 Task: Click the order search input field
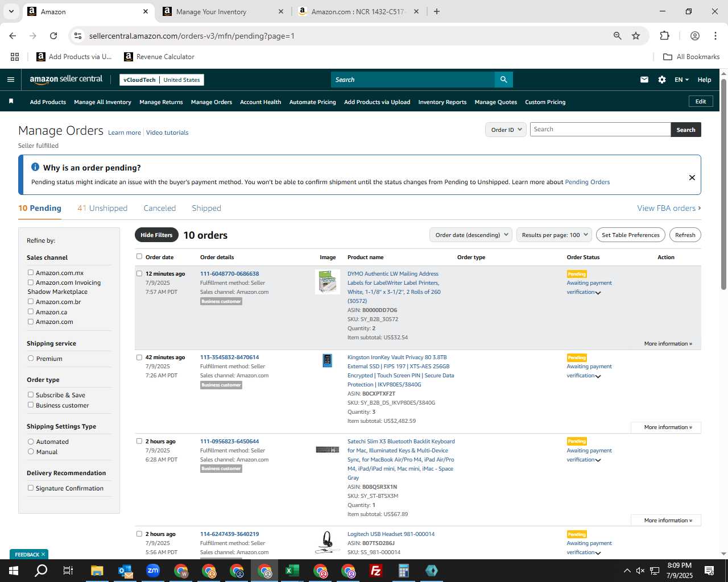[601, 130]
